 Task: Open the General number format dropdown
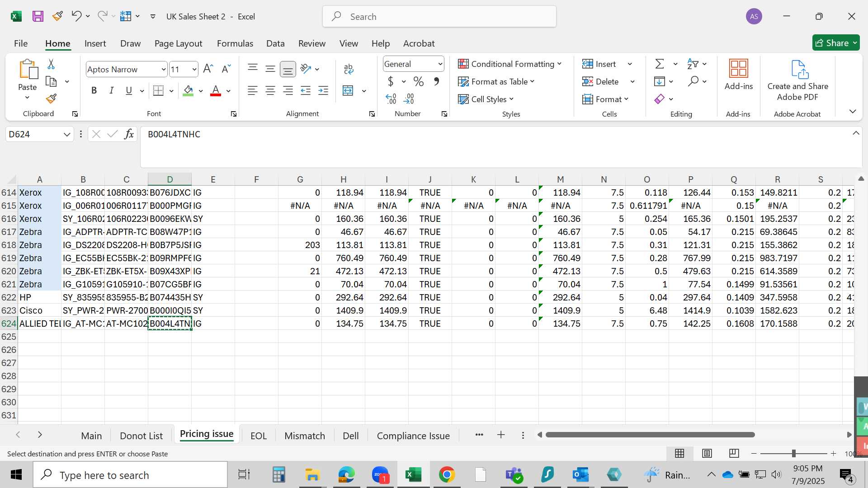point(440,64)
